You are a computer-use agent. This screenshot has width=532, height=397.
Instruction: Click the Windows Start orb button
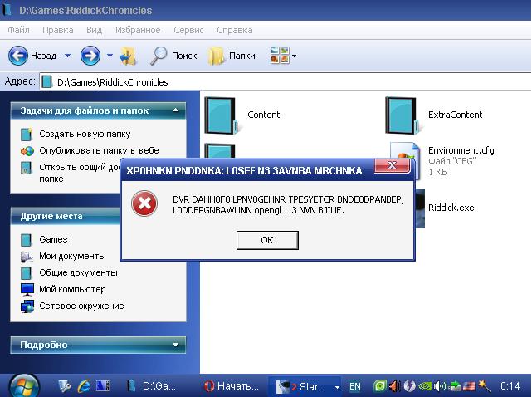(x=22, y=386)
